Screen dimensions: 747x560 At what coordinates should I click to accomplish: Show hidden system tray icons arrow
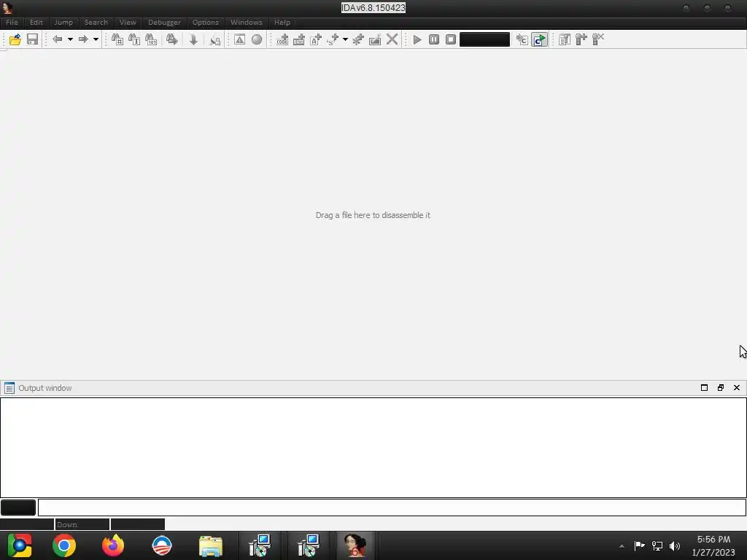[x=622, y=546]
